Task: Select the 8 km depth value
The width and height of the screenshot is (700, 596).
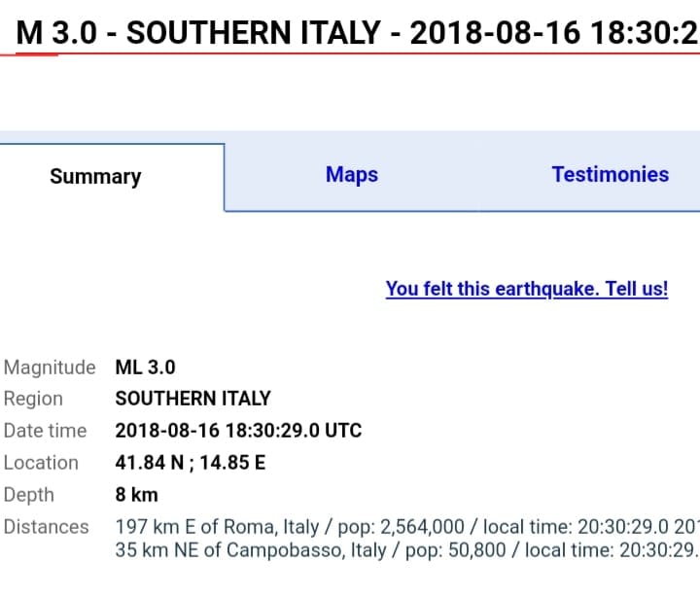Action: 137,495
